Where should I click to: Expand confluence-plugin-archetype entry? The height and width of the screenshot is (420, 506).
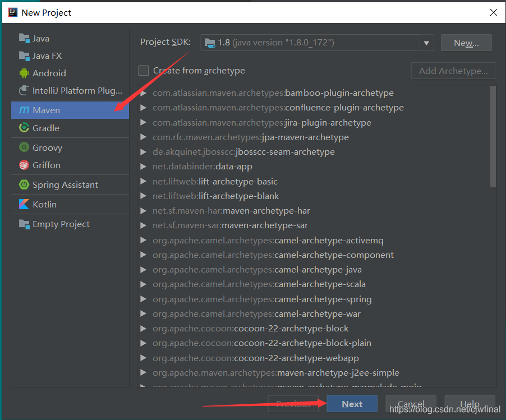(143, 108)
